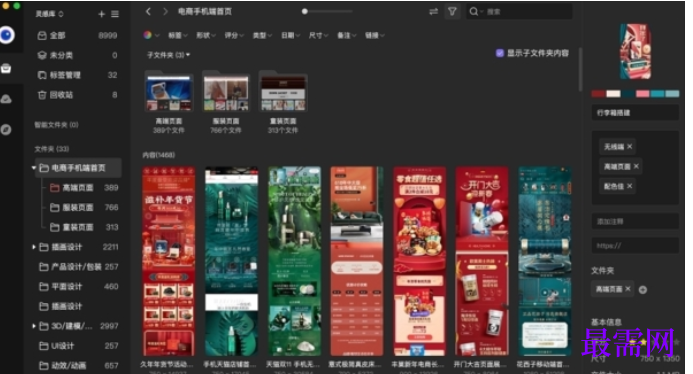Click the pink palette swatch
Viewport: 693px width, 374px height.
pyautogui.click(x=642, y=94)
